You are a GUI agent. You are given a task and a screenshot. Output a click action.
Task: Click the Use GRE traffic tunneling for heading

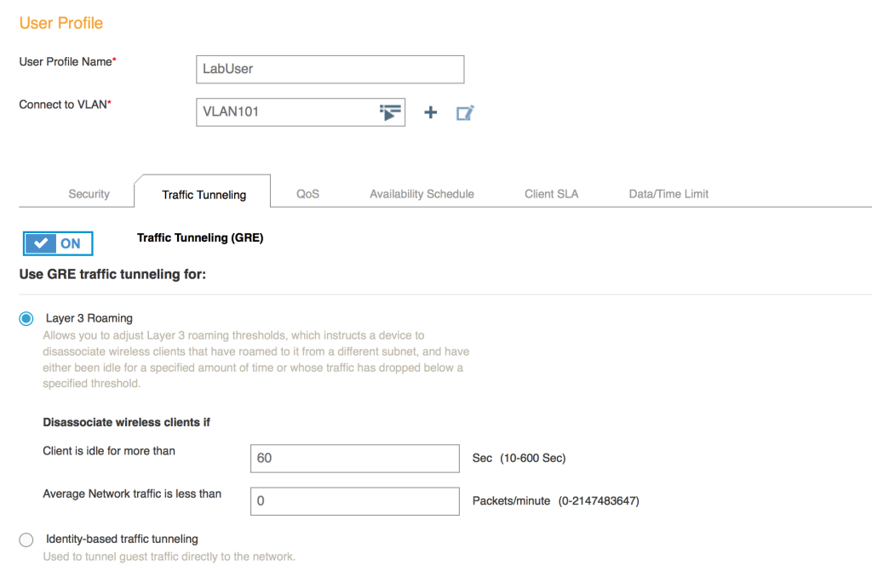coord(112,275)
